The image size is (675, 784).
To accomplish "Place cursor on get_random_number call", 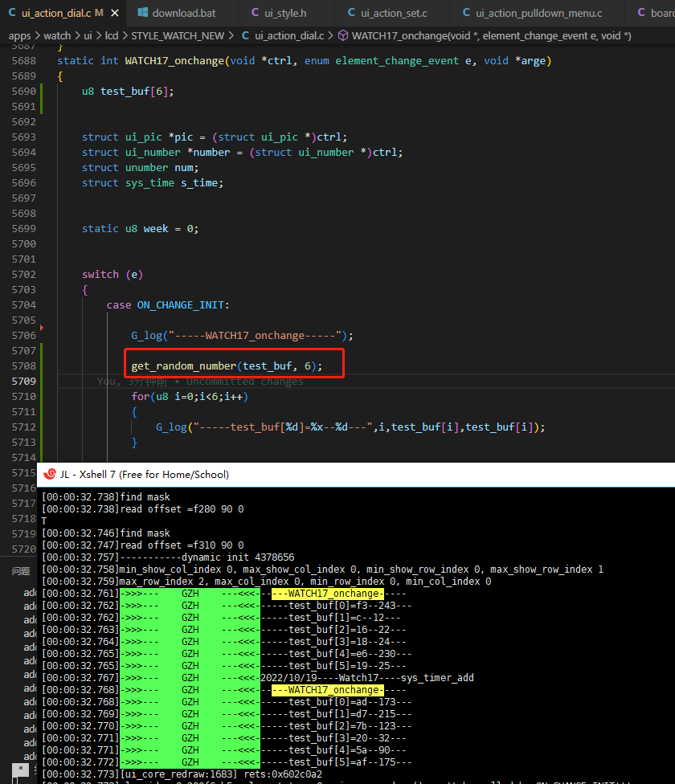I will (x=183, y=366).
